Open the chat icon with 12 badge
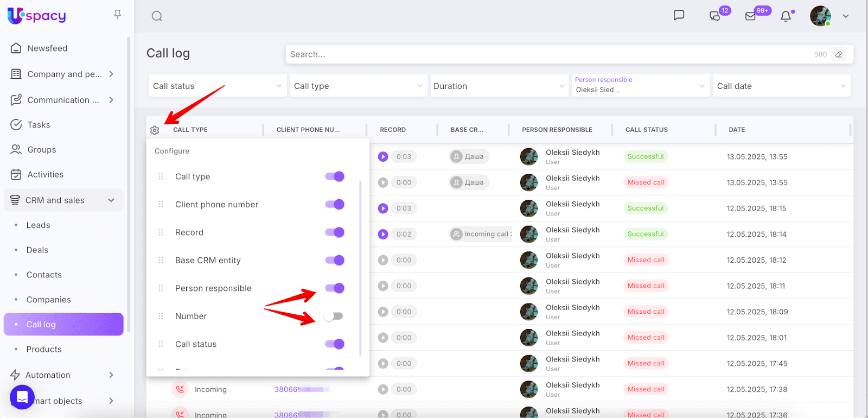This screenshot has width=868, height=418. click(715, 16)
